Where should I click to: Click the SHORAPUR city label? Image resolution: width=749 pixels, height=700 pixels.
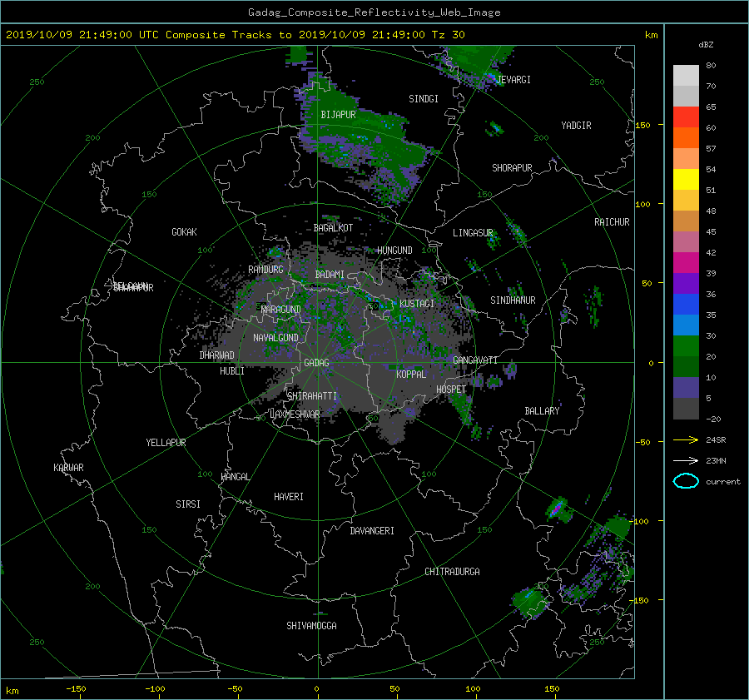[x=512, y=168]
